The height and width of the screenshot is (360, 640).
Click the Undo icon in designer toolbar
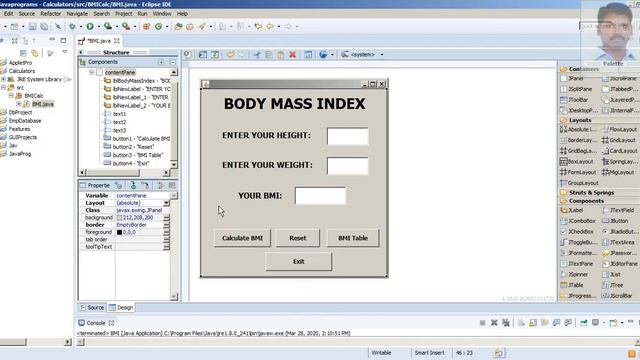tap(230, 55)
